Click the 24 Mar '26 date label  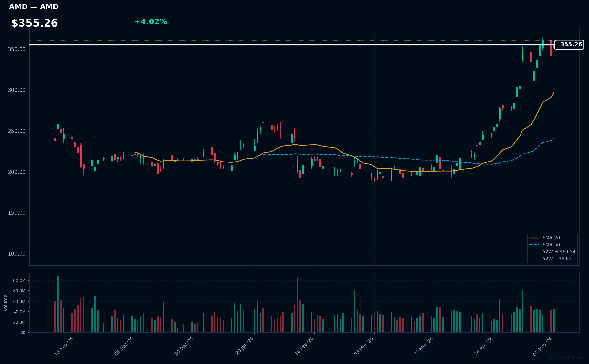pyautogui.click(x=424, y=346)
